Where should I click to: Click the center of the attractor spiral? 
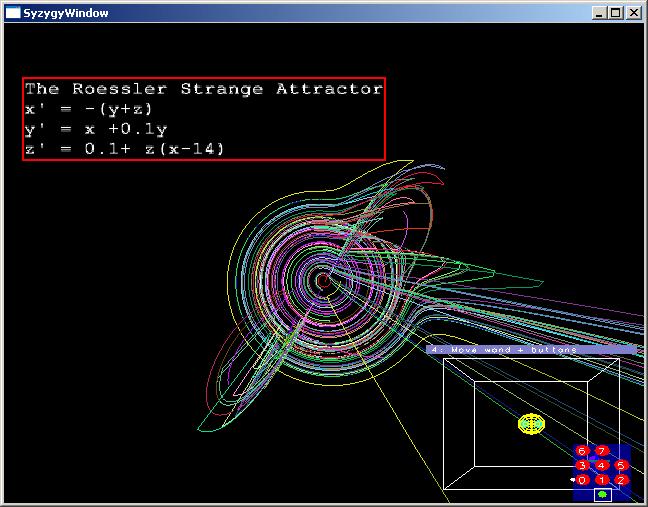(323, 282)
